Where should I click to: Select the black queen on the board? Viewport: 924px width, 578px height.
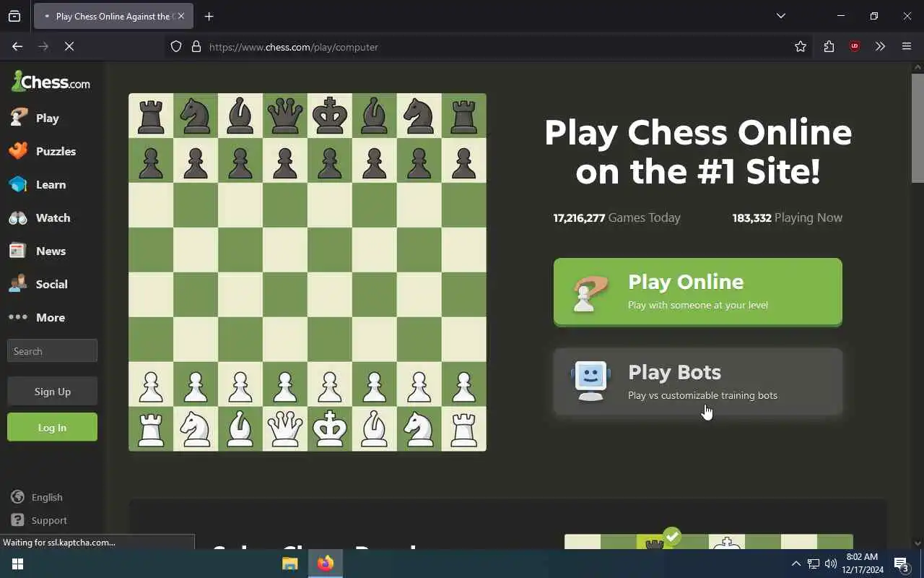(285, 116)
